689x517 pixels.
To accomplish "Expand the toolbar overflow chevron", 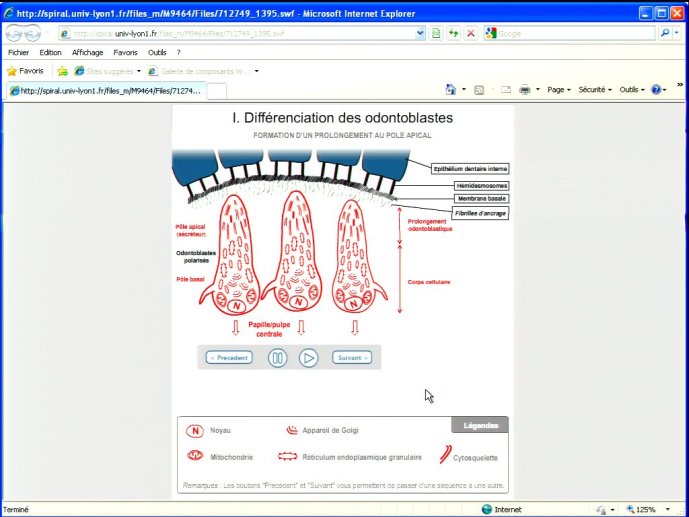I will 680,84.
